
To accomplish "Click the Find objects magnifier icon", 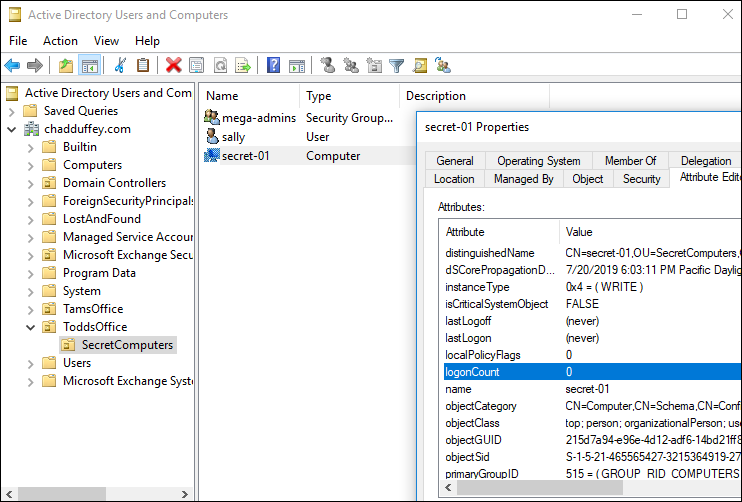I will point(419,65).
